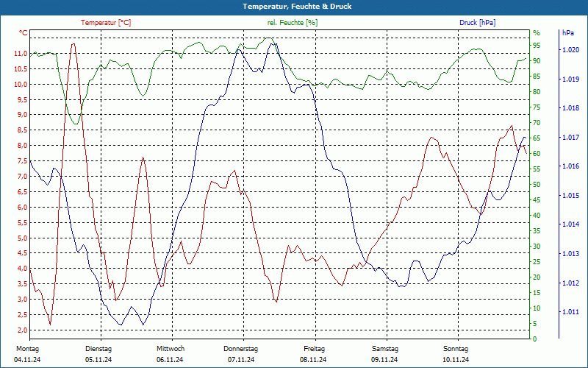Click the 10,0 temperature axis value
This screenshot has width=588, height=368.
21,85
